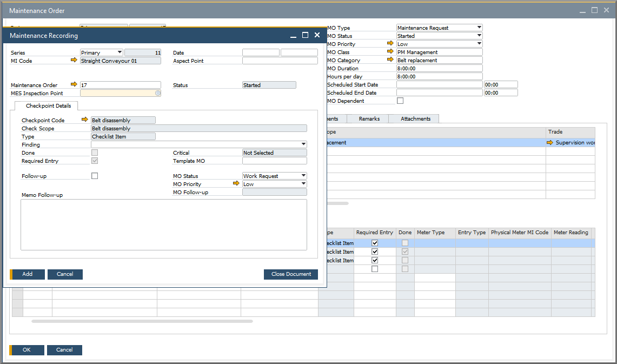Expand the Series Primary dropdown
The image size is (617, 364).
tap(119, 52)
